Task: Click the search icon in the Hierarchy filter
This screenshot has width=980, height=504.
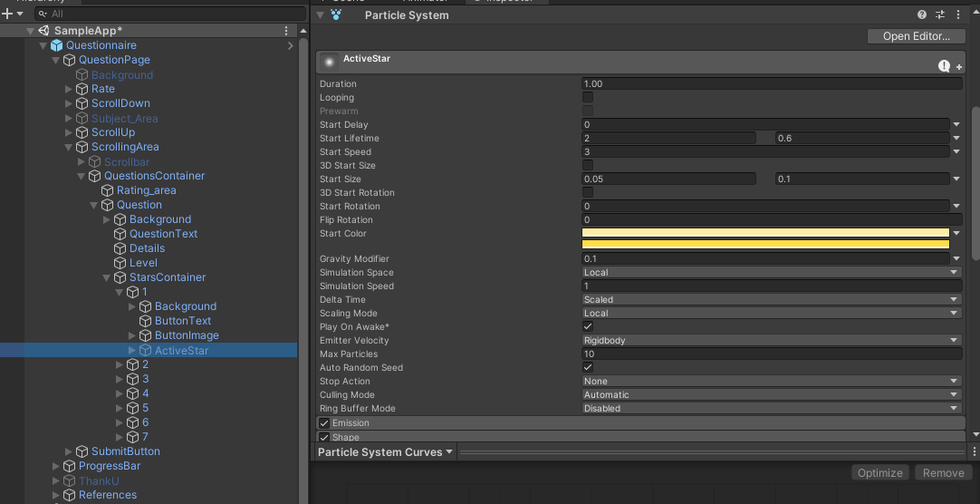Action: 42,13
